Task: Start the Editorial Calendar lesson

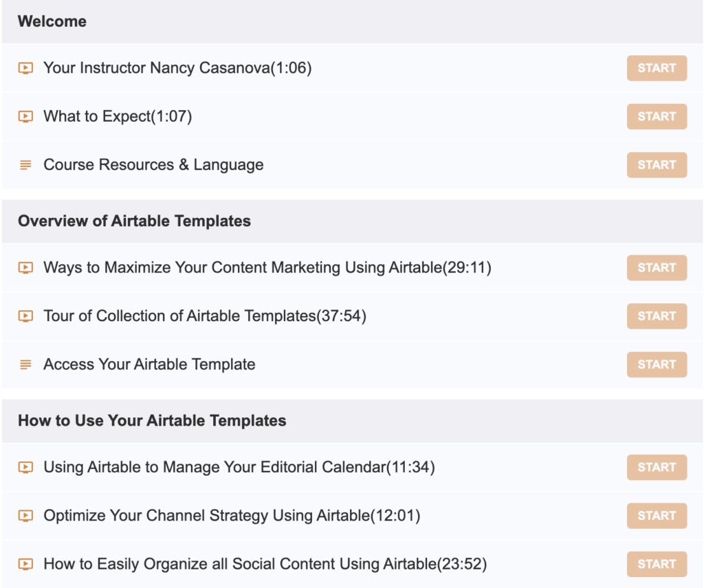Action: coord(657,467)
